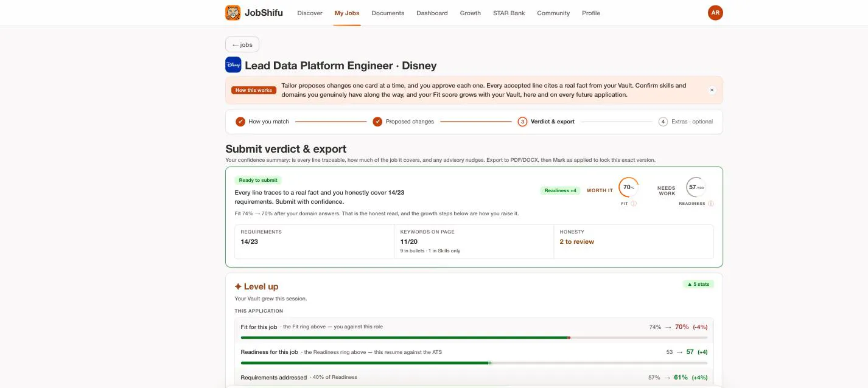Open the Growth section
The image size is (868, 388).
coord(471,13)
